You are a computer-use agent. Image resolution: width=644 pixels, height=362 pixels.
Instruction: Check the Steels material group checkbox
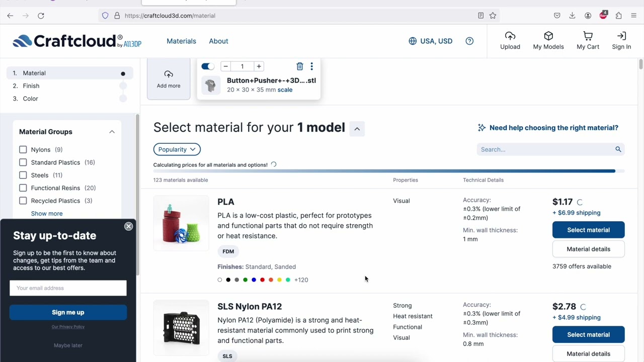pyautogui.click(x=23, y=175)
